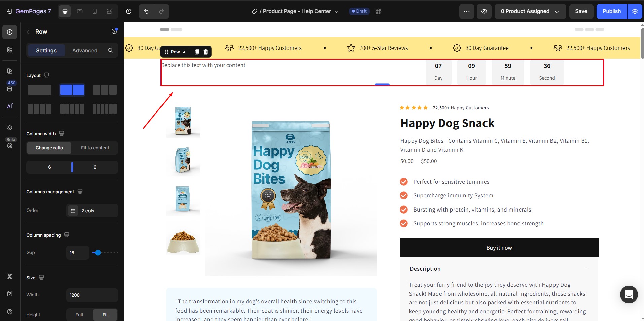Screen dimensions: 644x321
Task: Set row height to Full
Action: [79, 315]
